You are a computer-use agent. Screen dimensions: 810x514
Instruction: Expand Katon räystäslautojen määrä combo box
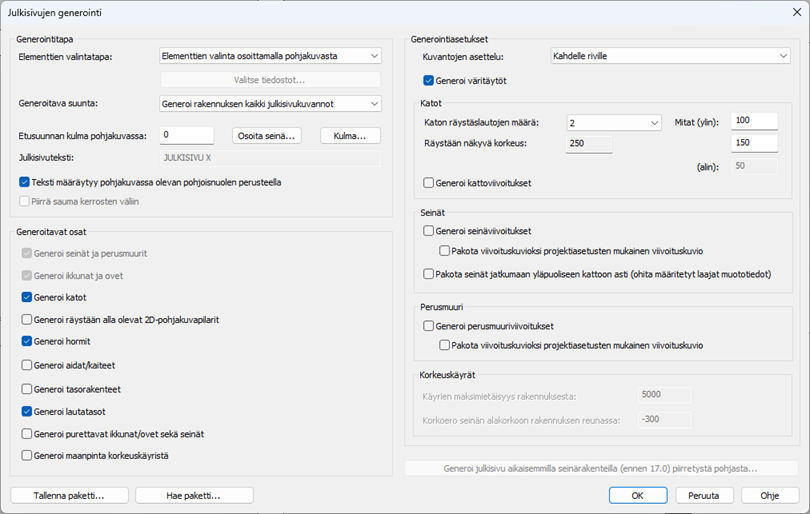click(613, 122)
